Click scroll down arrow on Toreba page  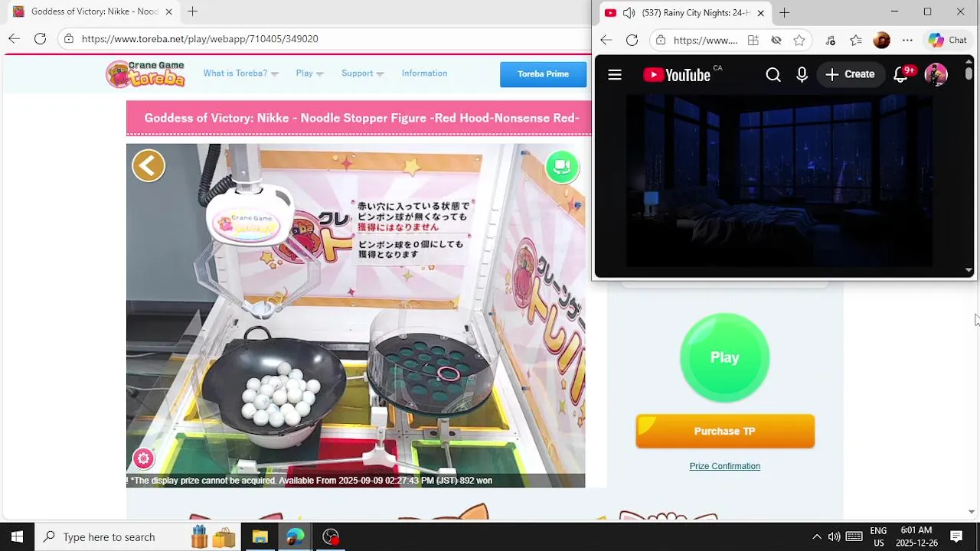pyautogui.click(x=972, y=511)
